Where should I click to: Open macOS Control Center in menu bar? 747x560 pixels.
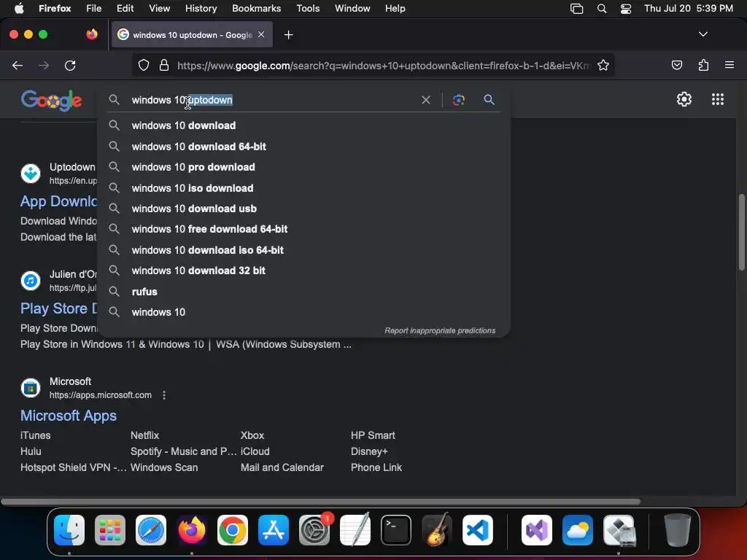(625, 9)
